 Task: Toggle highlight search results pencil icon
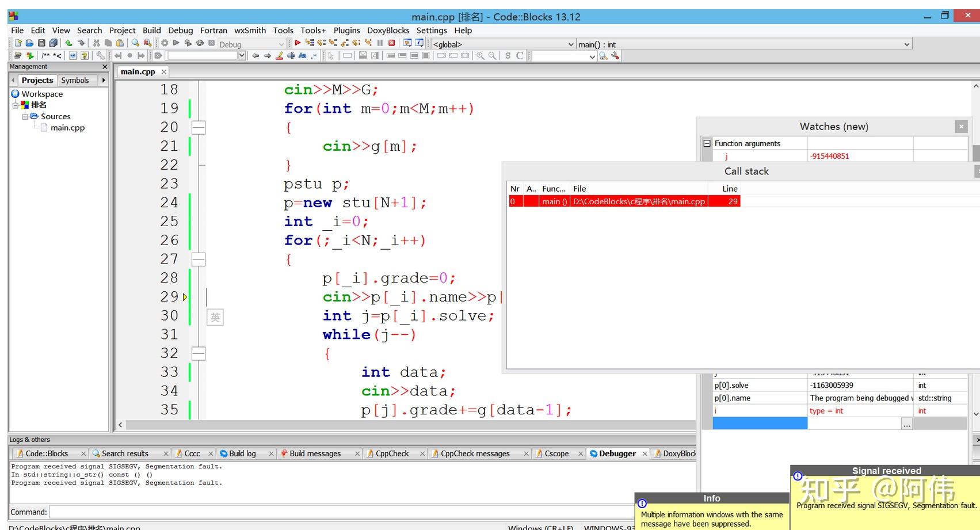[279, 56]
